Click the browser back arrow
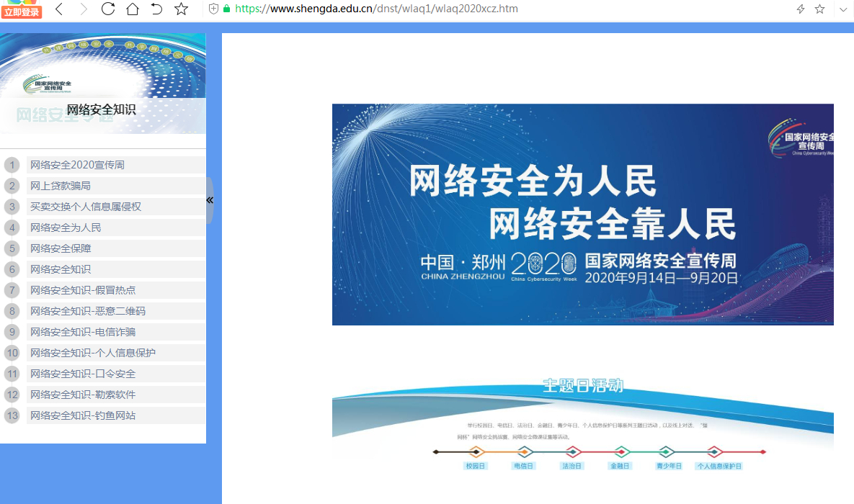The width and height of the screenshot is (854, 504). tap(59, 9)
